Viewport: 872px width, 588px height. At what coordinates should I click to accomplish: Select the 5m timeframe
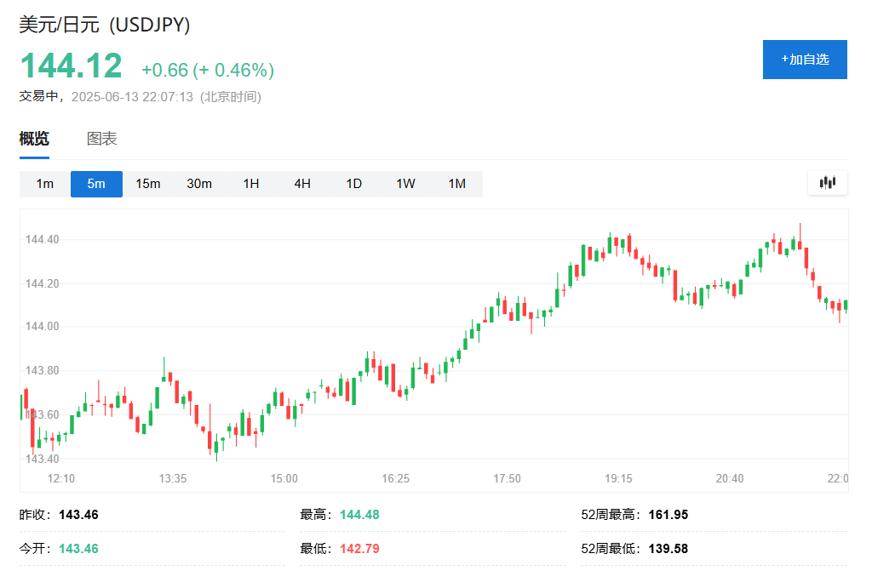[96, 184]
